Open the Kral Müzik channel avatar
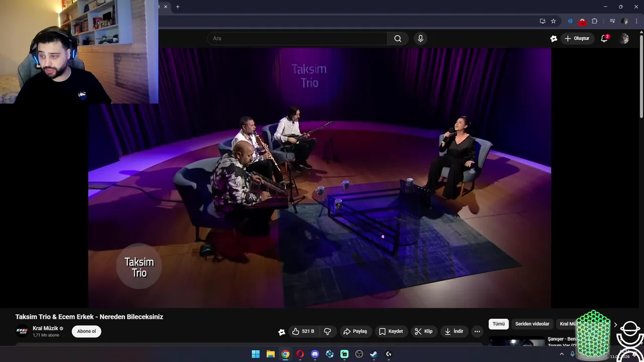Viewport: 644px width, 362px height. pos(22,331)
